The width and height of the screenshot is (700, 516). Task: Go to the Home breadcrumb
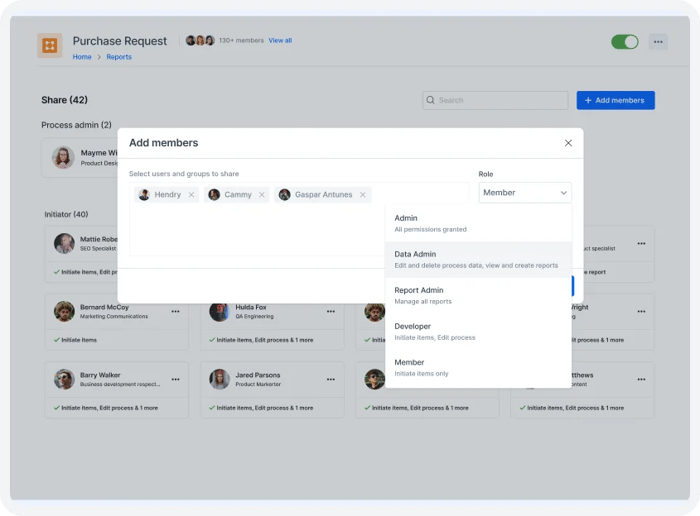tap(82, 57)
